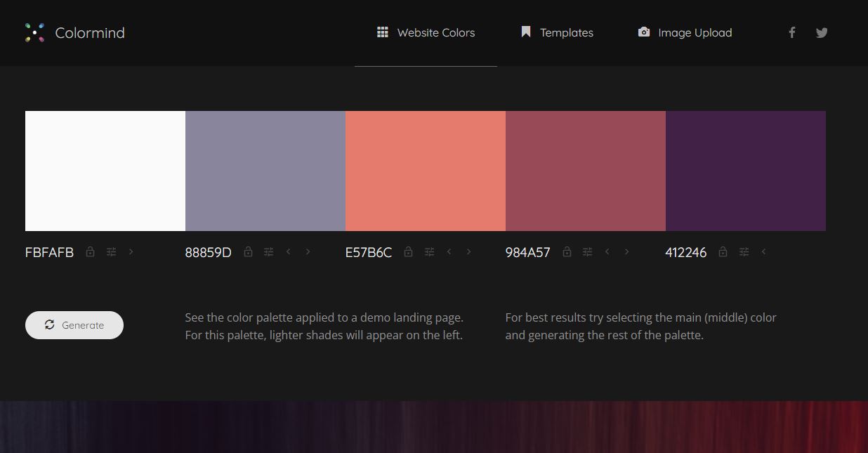Open the Templates tab
This screenshot has height=453, width=868.
tap(557, 32)
